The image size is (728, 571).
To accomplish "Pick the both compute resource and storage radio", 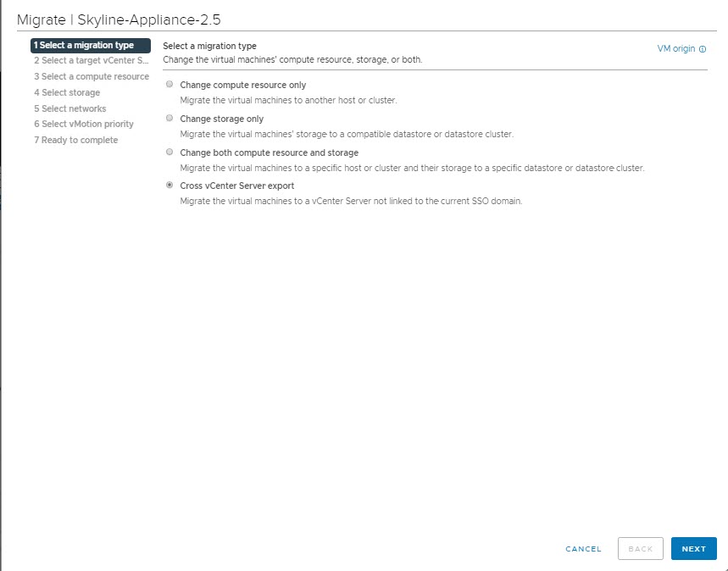I will [x=170, y=152].
